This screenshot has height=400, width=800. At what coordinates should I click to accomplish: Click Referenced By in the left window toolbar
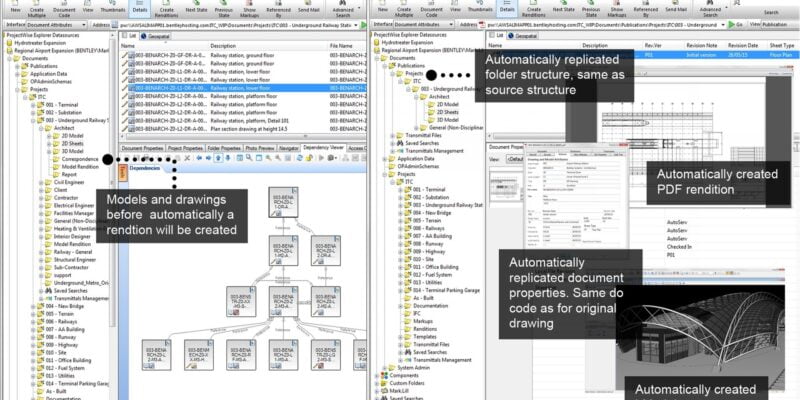click(278, 9)
